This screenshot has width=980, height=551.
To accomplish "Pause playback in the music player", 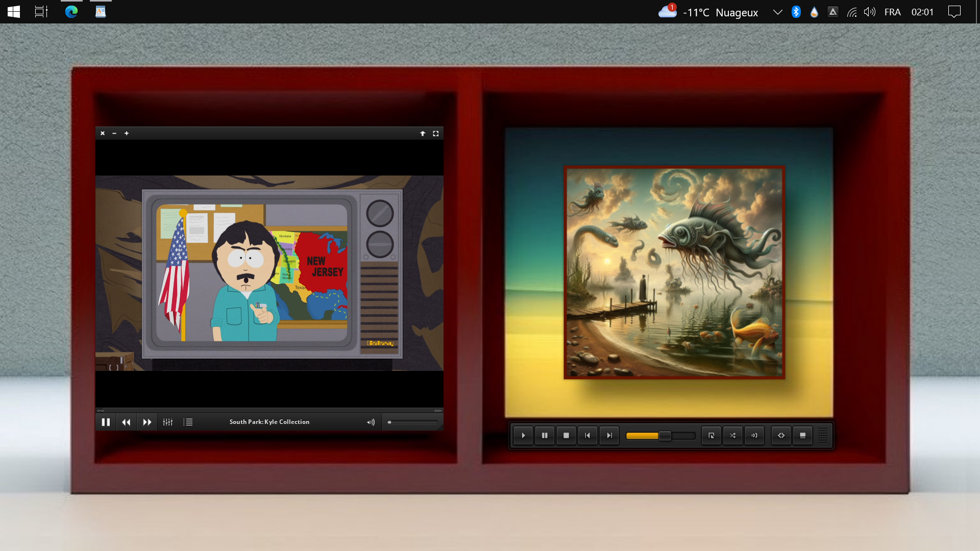I will (x=545, y=435).
